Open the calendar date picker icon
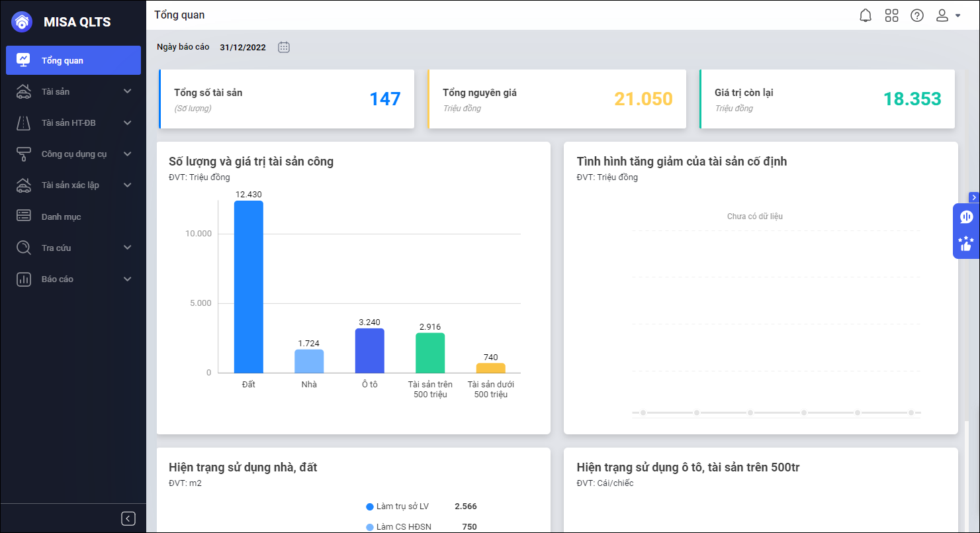Image resolution: width=980 pixels, height=533 pixels. [284, 47]
